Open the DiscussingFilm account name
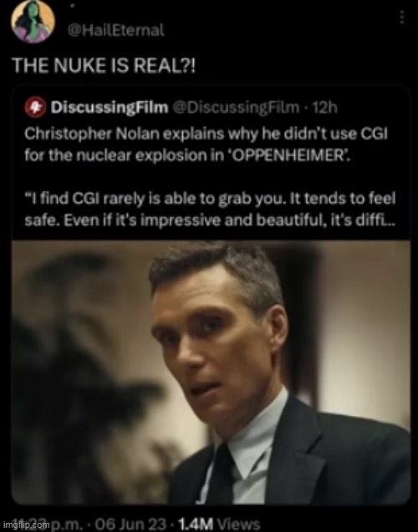Image resolution: width=418 pixels, height=532 pixels. click(110, 108)
